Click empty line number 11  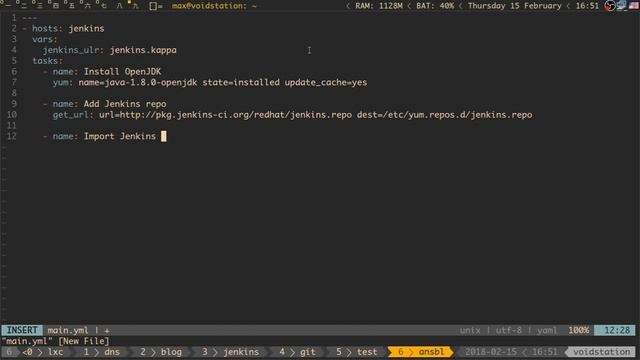click(11, 125)
